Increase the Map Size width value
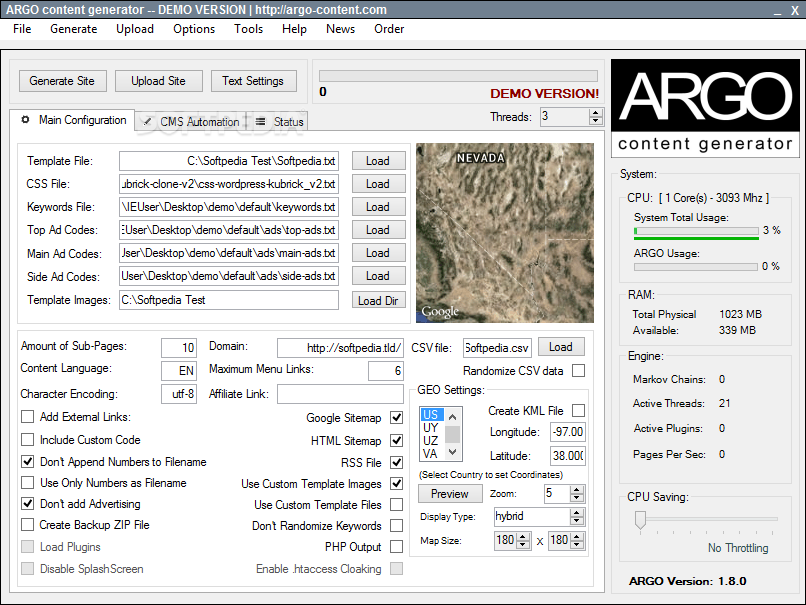Image resolution: width=806 pixels, height=605 pixels. tap(523, 537)
